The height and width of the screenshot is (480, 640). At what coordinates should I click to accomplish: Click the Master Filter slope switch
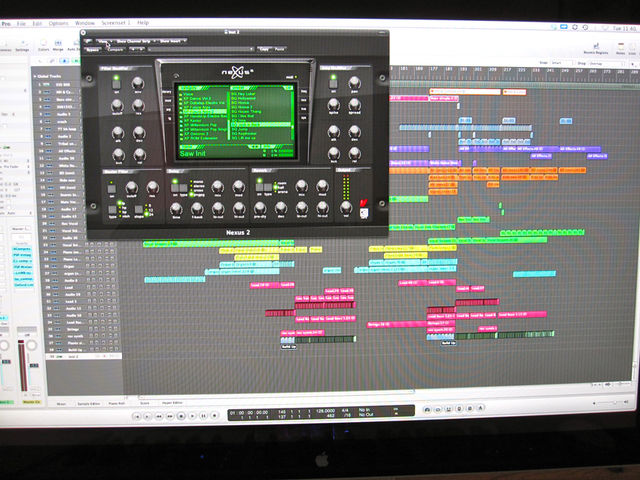138,209
